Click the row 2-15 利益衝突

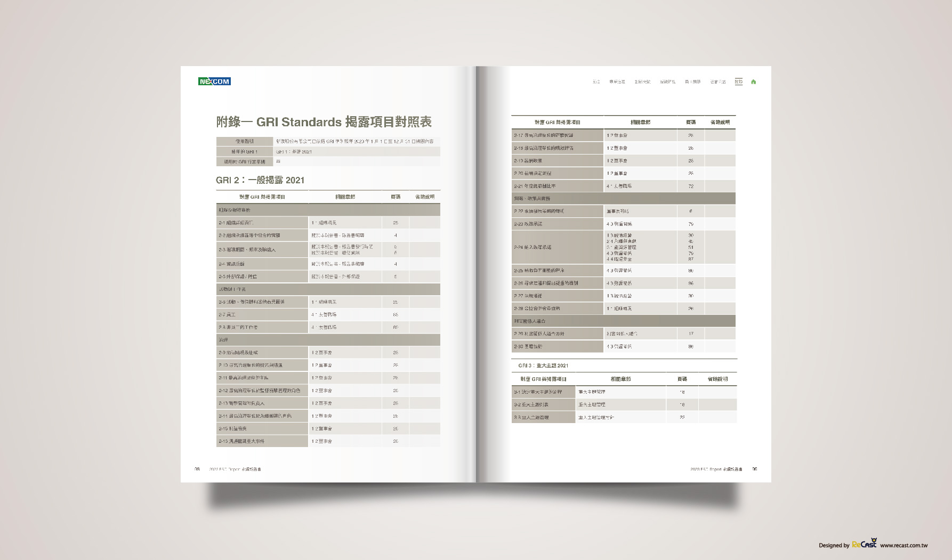(x=328, y=428)
